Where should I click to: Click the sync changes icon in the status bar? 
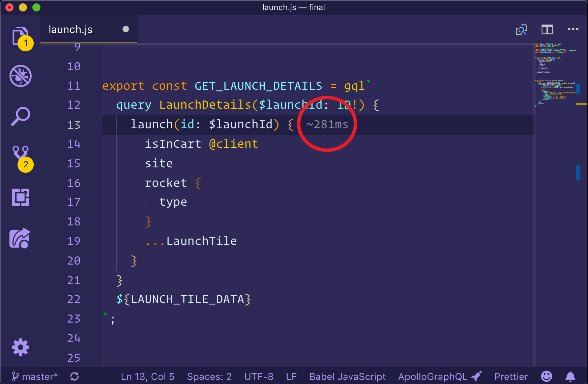[75, 376]
